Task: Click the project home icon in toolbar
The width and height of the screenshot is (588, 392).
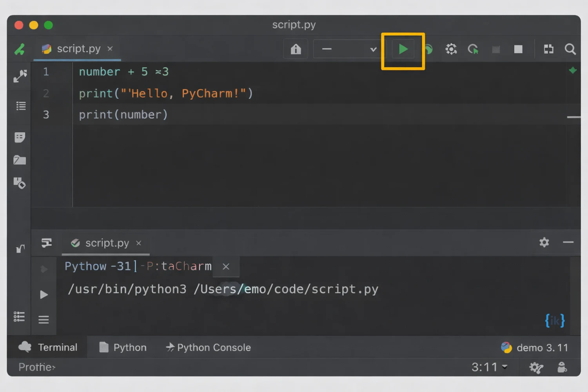Action: (x=296, y=49)
